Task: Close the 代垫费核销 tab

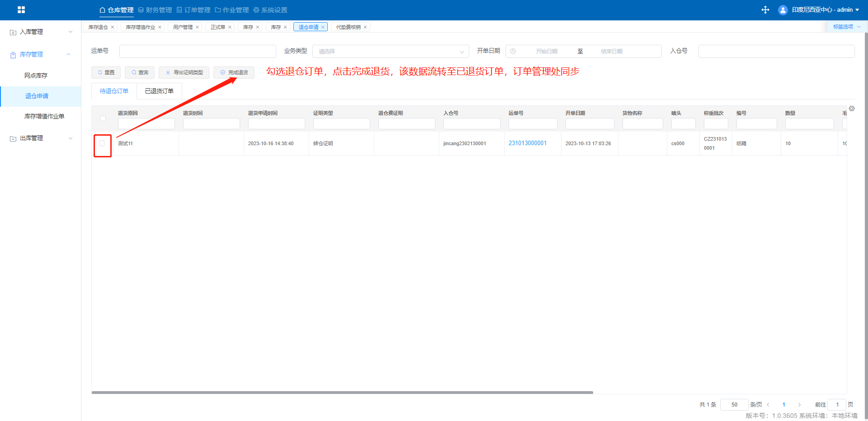Action: tap(365, 27)
